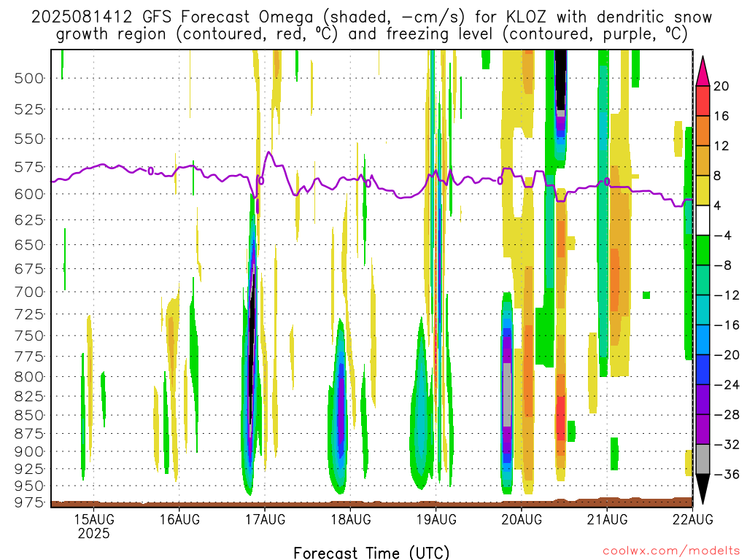The height and width of the screenshot is (560, 747).
Task: Click the 825 pressure axis label
Action: [x=29, y=396]
